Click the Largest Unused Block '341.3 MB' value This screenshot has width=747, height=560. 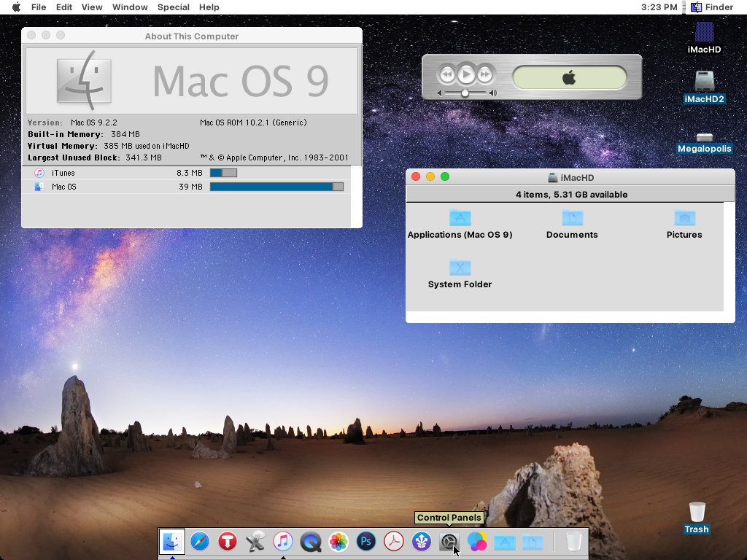point(144,157)
